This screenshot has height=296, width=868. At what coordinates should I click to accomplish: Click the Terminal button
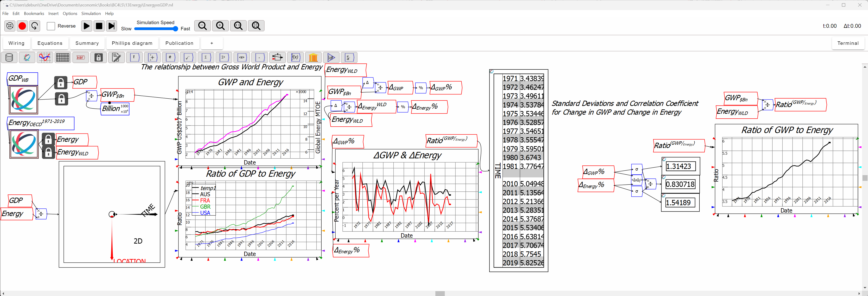point(848,43)
